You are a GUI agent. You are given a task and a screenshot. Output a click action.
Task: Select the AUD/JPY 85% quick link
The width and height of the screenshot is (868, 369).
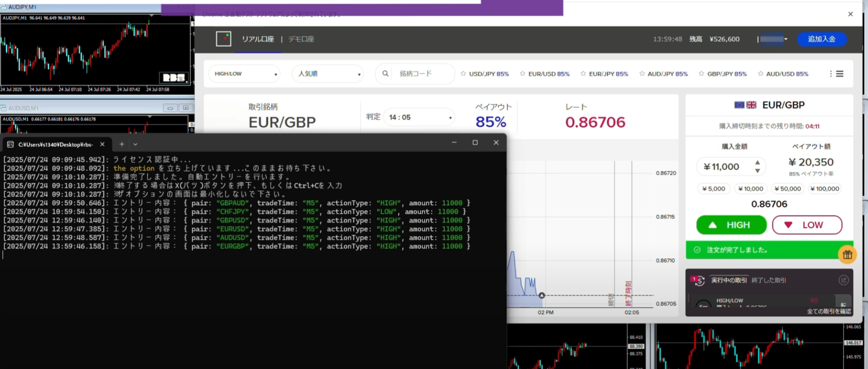tap(667, 74)
